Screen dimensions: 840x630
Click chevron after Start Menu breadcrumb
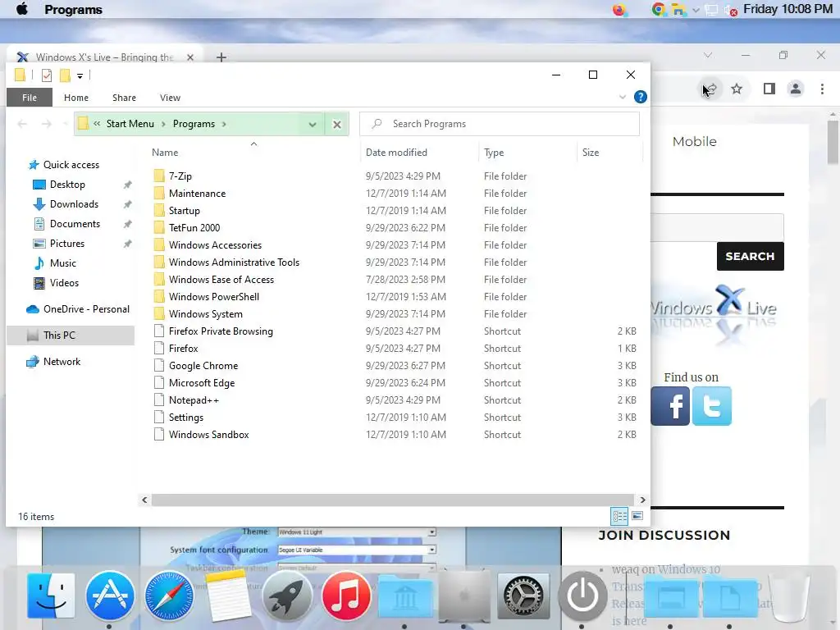[163, 125]
